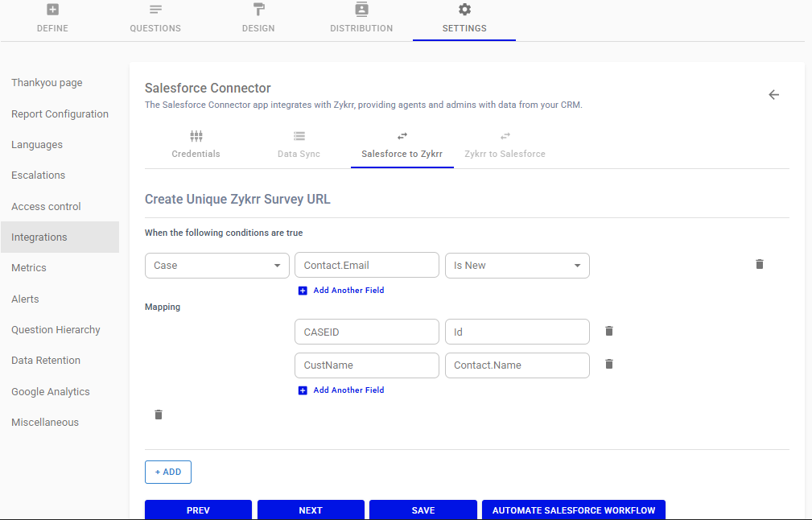This screenshot has width=812, height=520.
Task: Click the NEXT button
Action: point(311,510)
